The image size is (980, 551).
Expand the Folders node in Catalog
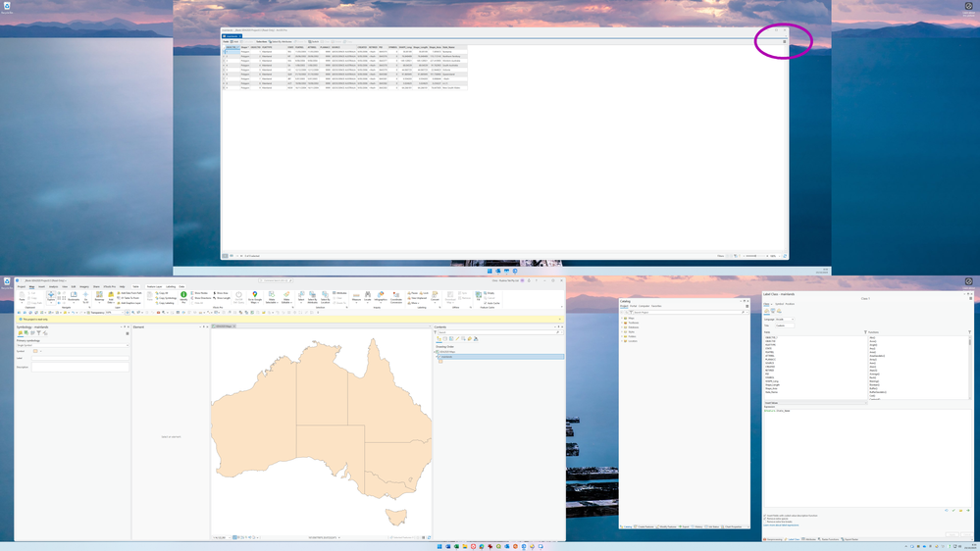pyautogui.click(x=622, y=336)
